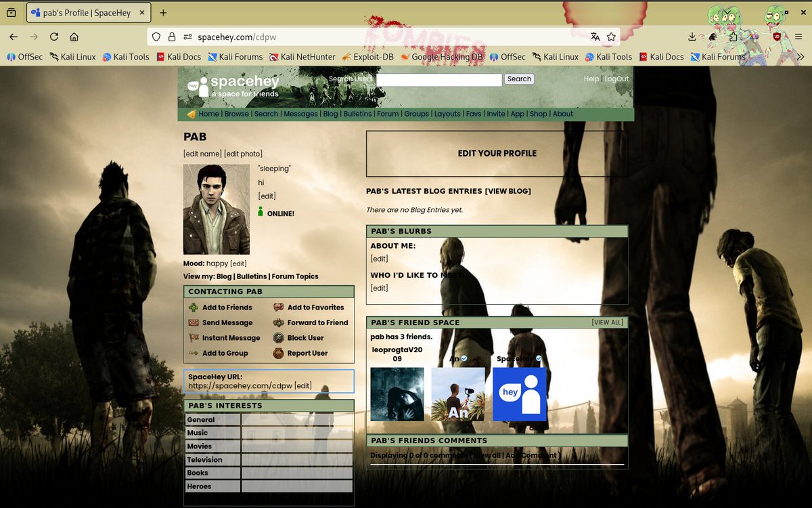This screenshot has width=812, height=508.
Task: Bookmark this page with the star
Action: (x=612, y=37)
